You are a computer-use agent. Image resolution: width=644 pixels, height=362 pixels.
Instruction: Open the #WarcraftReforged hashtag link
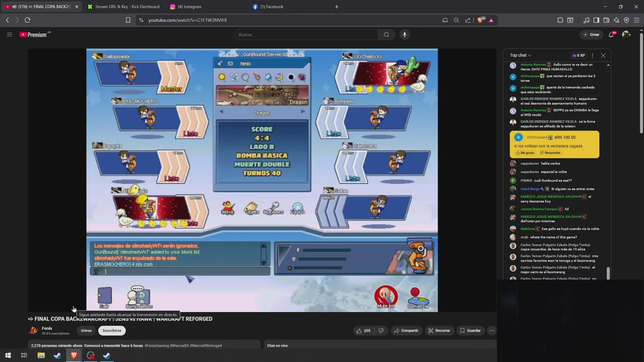205,345
